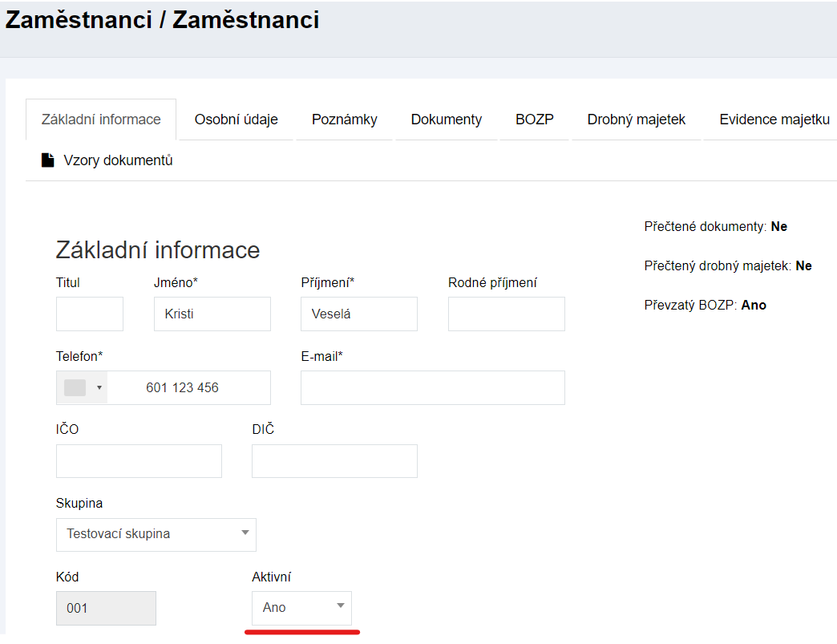Open the Drobný majetek tab
This screenshot has height=644, width=837.
pos(636,119)
